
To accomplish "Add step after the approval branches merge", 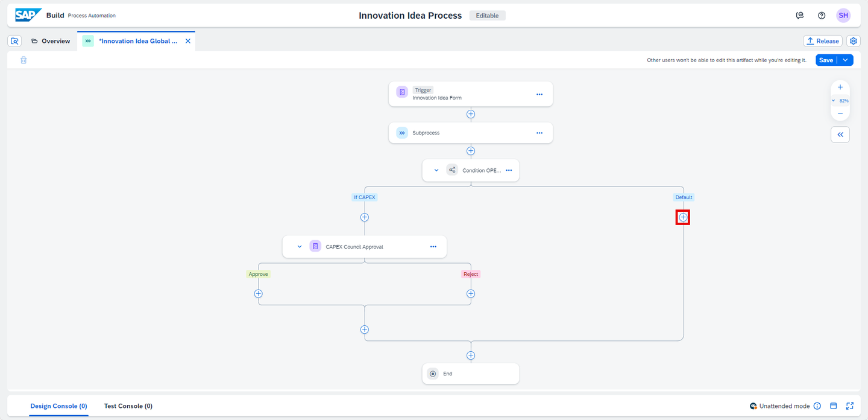I will [x=364, y=329].
